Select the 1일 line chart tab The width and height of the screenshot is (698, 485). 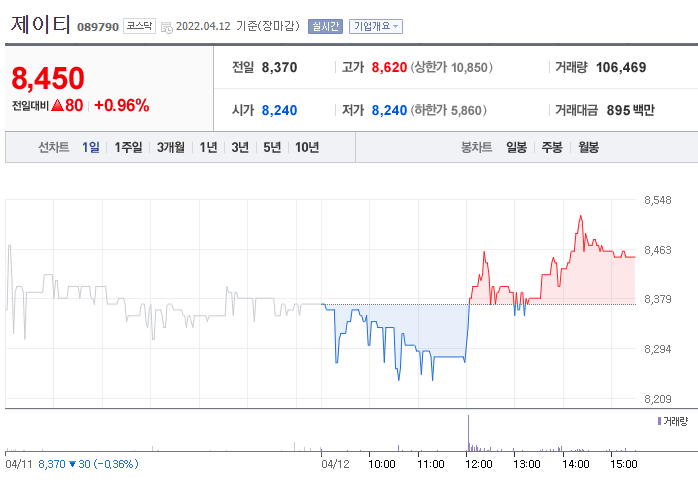click(91, 147)
